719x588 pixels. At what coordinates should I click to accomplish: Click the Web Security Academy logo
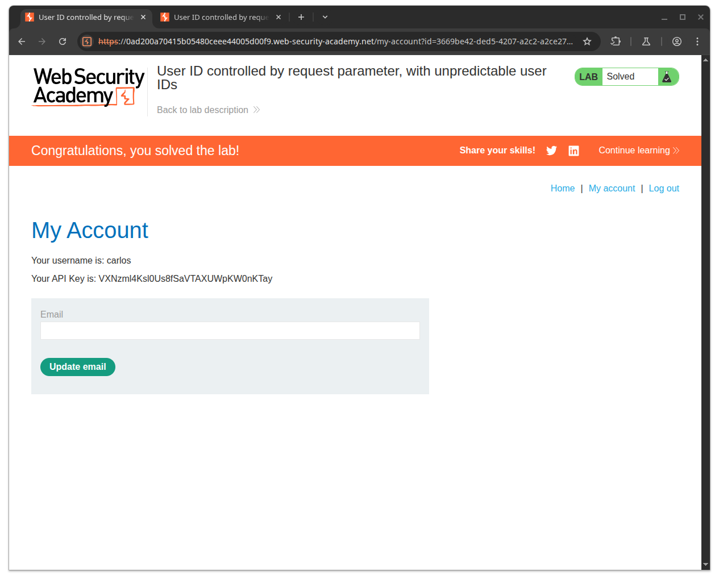(89, 87)
